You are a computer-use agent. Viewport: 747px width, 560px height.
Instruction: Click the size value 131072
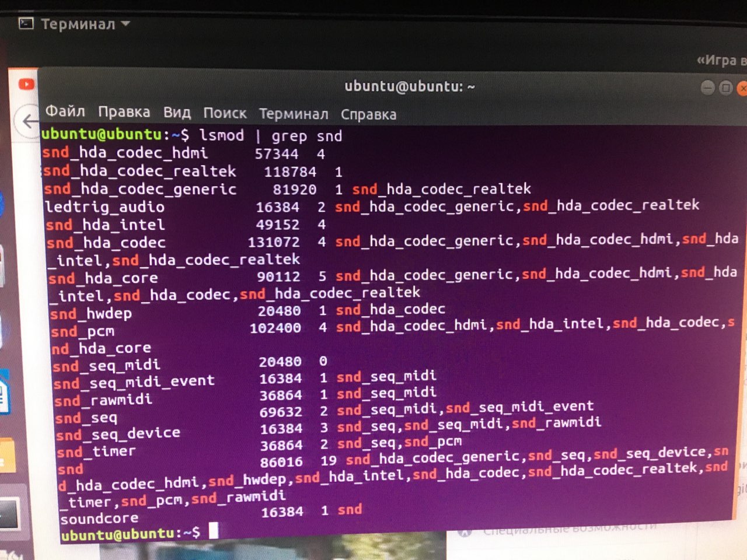[274, 242]
